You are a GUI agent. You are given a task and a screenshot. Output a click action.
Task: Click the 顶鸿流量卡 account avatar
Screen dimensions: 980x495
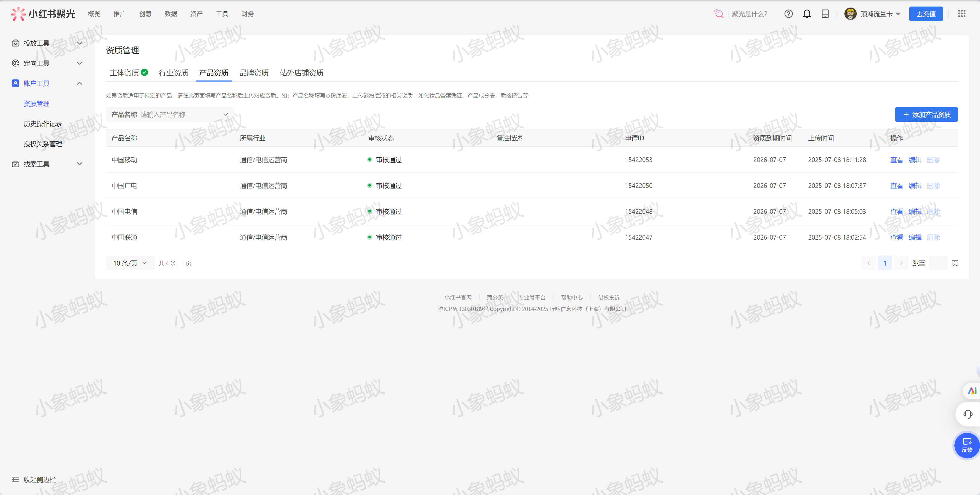[x=850, y=14]
